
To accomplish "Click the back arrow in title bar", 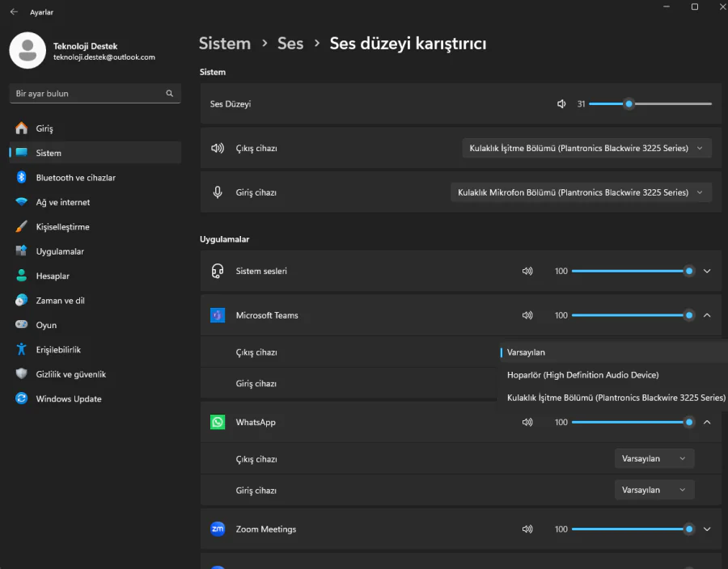I will [x=14, y=12].
